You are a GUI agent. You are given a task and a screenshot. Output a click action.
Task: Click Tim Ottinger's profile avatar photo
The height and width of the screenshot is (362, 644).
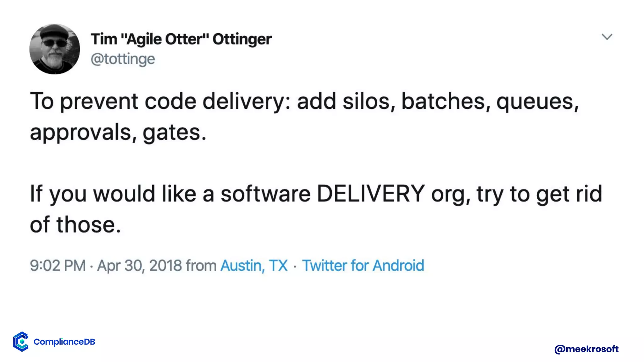click(x=54, y=49)
